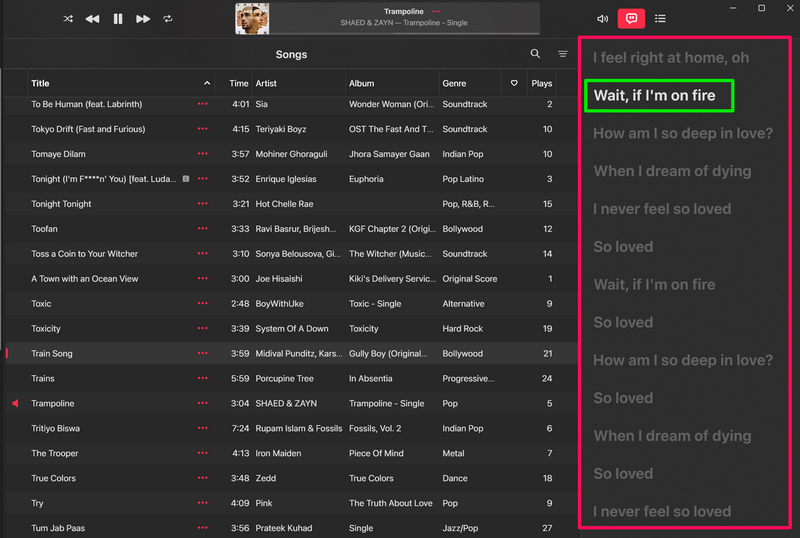Click the speaker icon beside Trampoline row
800x538 pixels.
[x=15, y=403]
